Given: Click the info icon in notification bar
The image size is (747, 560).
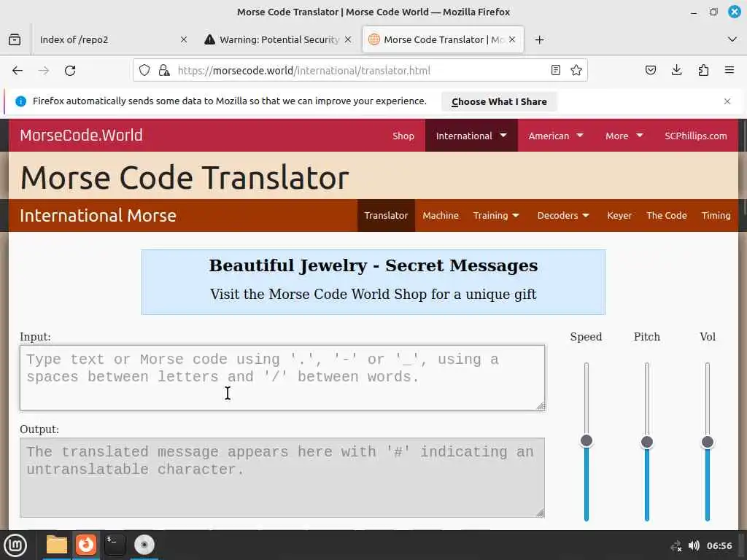Looking at the screenshot, I should click(x=20, y=101).
